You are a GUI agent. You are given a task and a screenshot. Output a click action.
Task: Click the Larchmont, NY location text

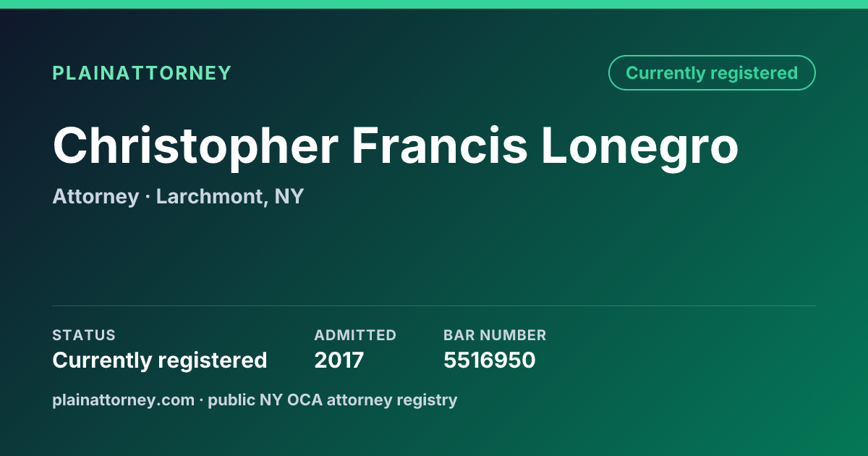click(230, 197)
